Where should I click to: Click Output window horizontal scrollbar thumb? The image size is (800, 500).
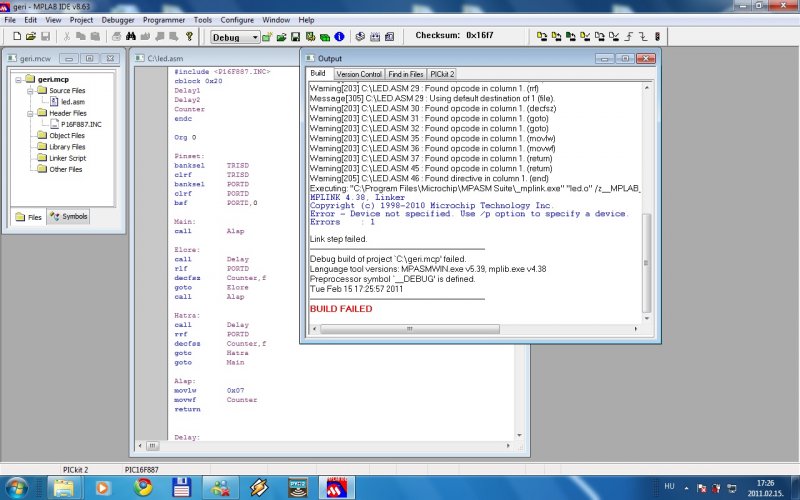(409, 329)
